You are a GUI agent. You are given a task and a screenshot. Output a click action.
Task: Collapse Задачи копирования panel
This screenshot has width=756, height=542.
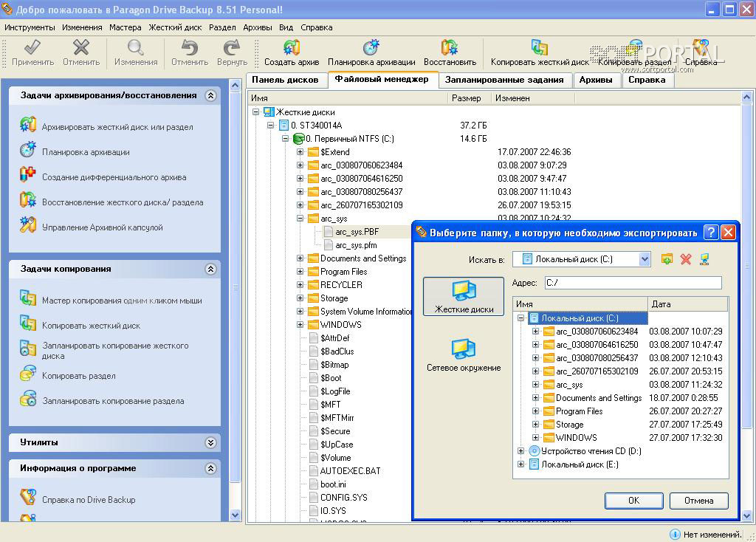pos(210,269)
